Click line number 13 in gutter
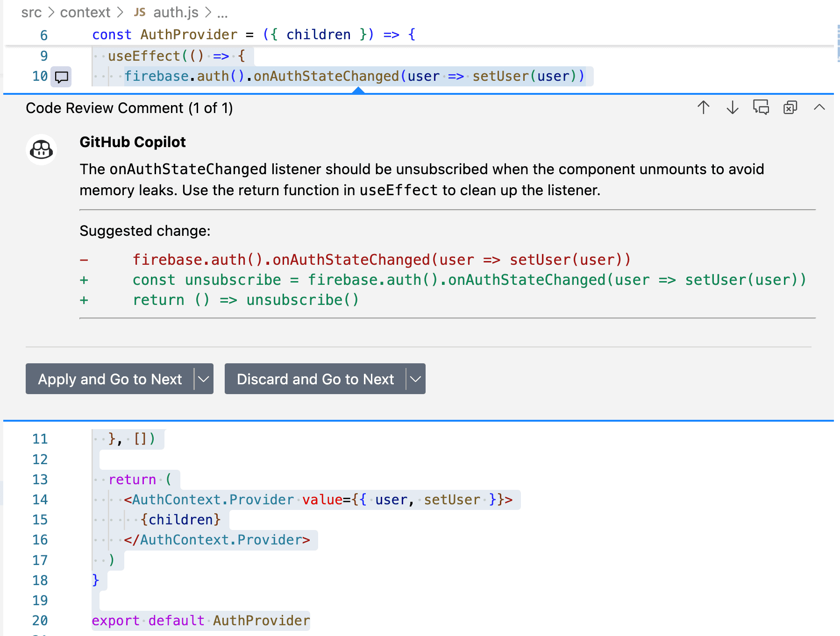The width and height of the screenshot is (840, 636). coord(40,480)
